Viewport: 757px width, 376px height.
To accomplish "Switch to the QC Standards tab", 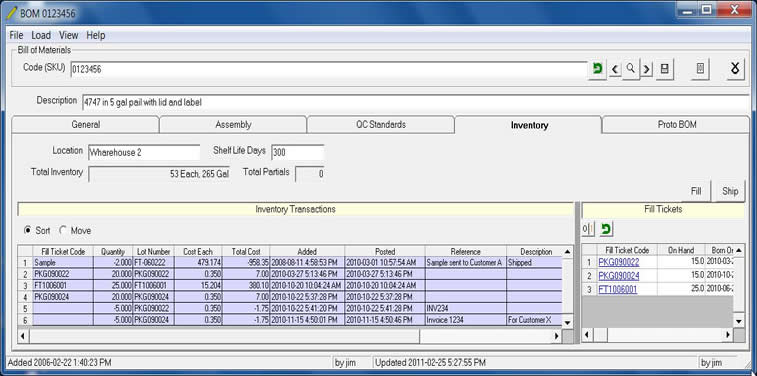I will [x=380, y=125].
